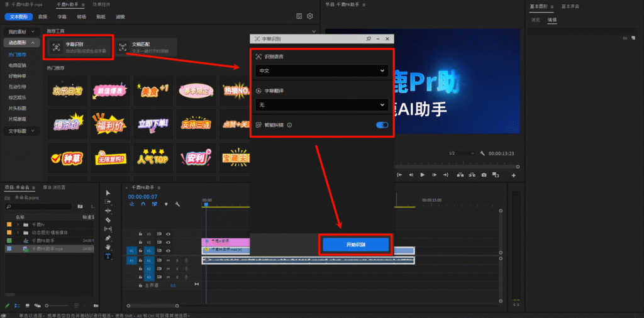Click 开始识别 button
The width and height of the screenshot is (644, 318).
[x=356, y=244]
